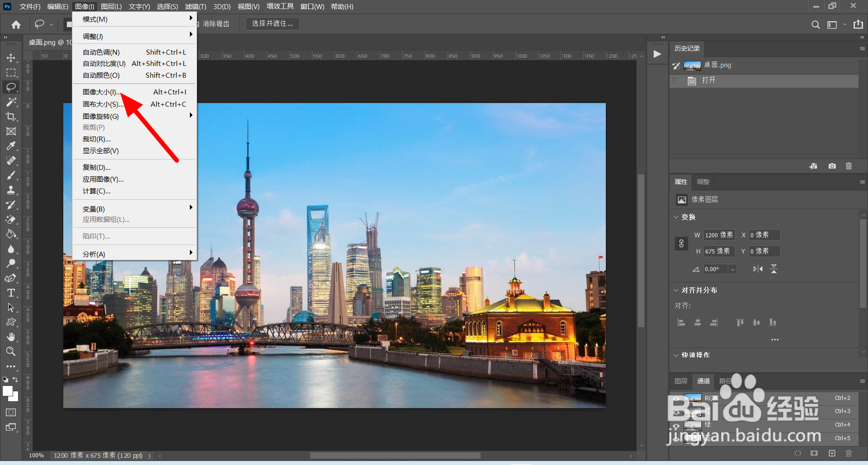Image resolution: width=868 pixels, height=465 pixels.
Task: Open status bar document info arrow
Action: coord(149,456)
